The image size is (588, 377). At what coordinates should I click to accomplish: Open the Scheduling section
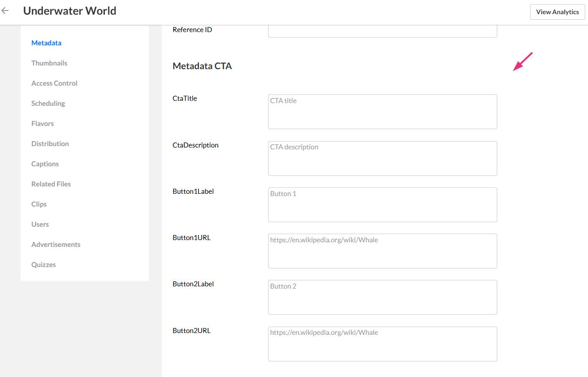pos(48,104)
